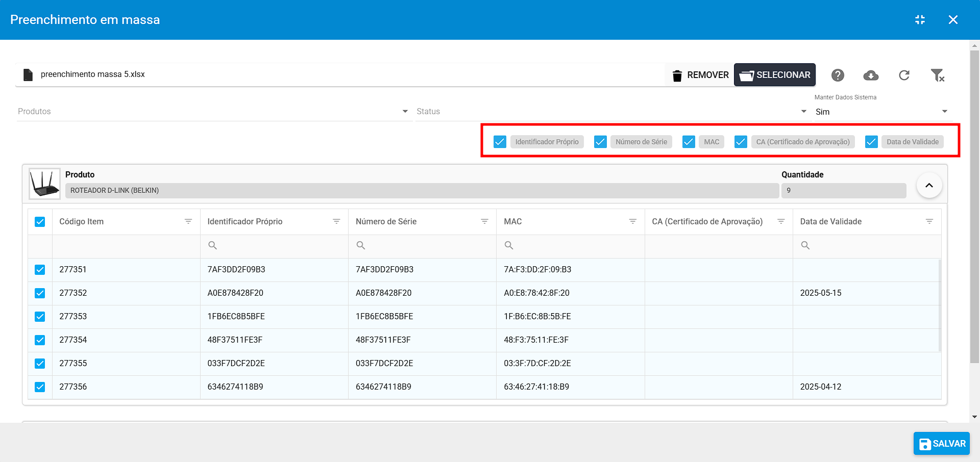The width and height of the screenshot is (980, 462).
Task: Click search icon under Número de Série
Action: 361,245
